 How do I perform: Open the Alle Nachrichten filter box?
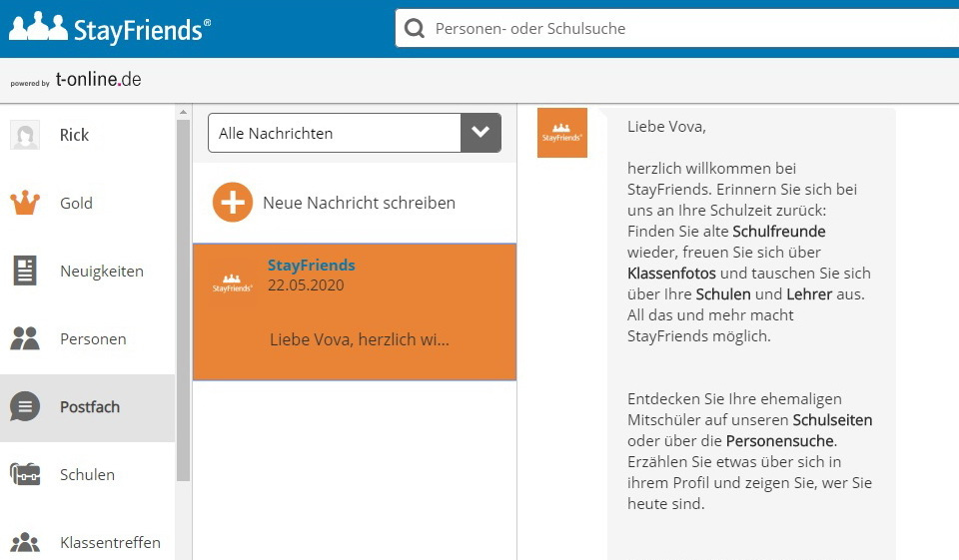tap(334, 133)
